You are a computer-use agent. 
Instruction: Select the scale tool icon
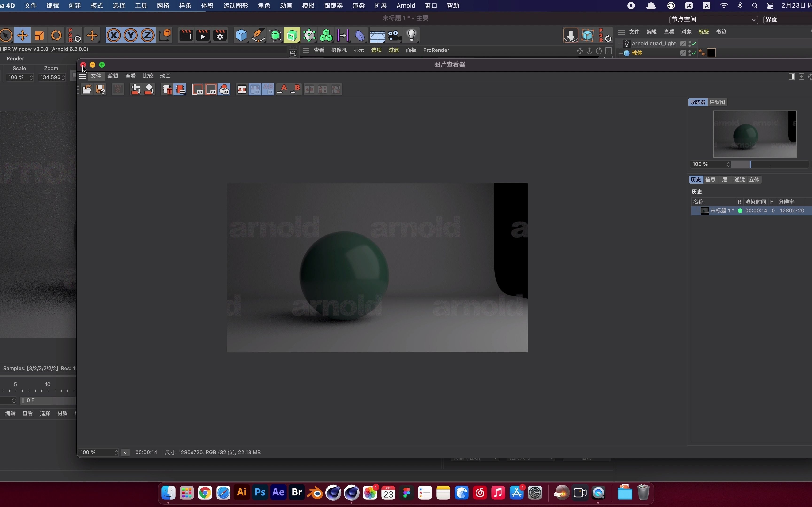(x=39, y=36)
